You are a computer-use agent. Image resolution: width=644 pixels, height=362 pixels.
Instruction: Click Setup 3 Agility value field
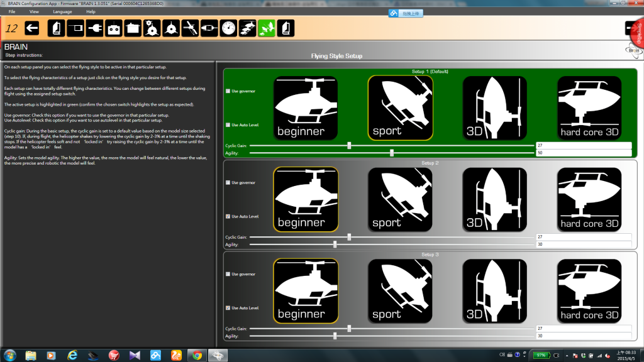[584, 336]
